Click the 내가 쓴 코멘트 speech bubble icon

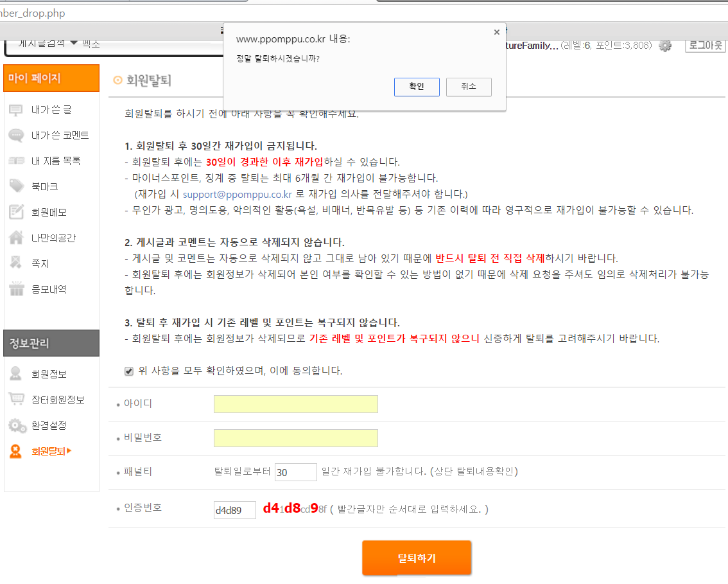[16, 136]
